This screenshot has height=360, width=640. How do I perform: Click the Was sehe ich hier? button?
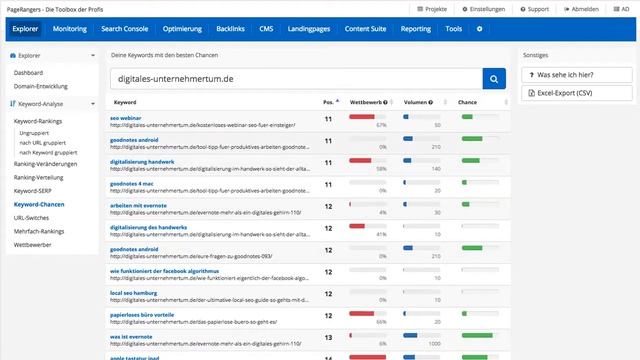[x=577, y=75]
